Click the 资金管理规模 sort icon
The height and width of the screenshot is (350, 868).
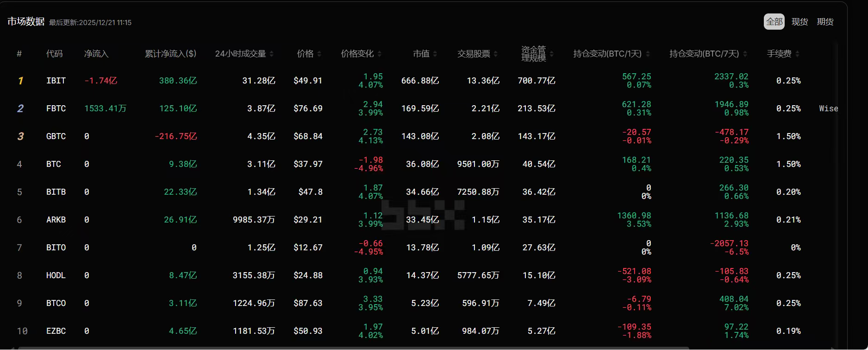tap(552, 54)
